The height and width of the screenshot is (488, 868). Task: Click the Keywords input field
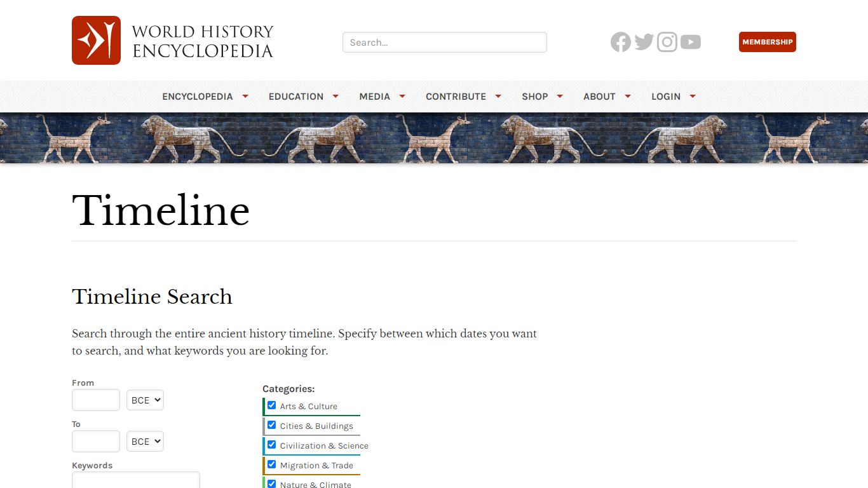click(x=136, y=480)
